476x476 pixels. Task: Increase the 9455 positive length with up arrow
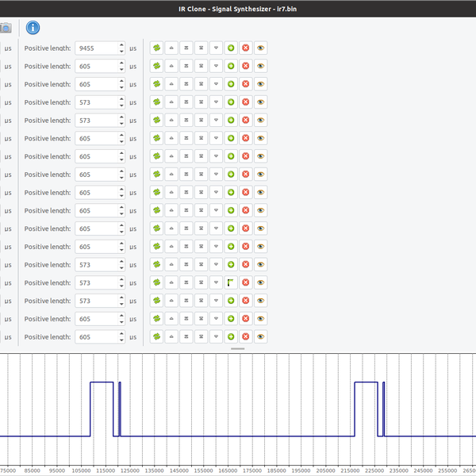[121, 44]
